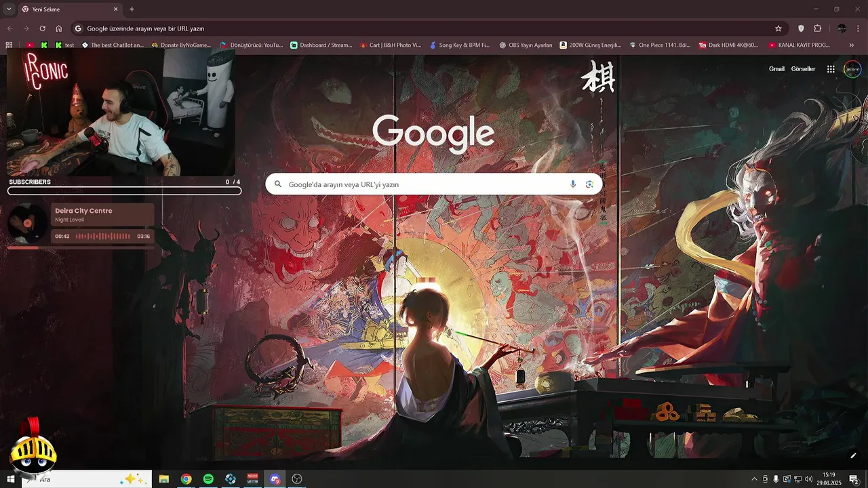
Task: Click the subscribers goal progress bar
Action: pos(124,191)
